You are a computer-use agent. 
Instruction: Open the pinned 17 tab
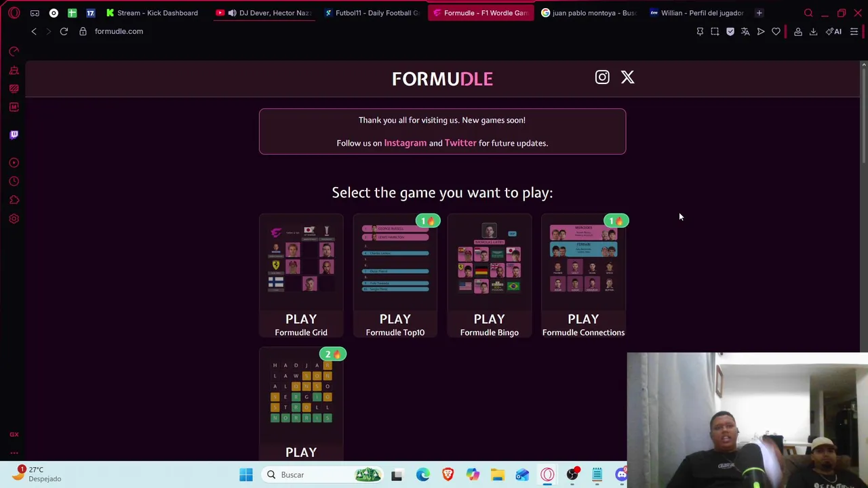coord(90,13)
